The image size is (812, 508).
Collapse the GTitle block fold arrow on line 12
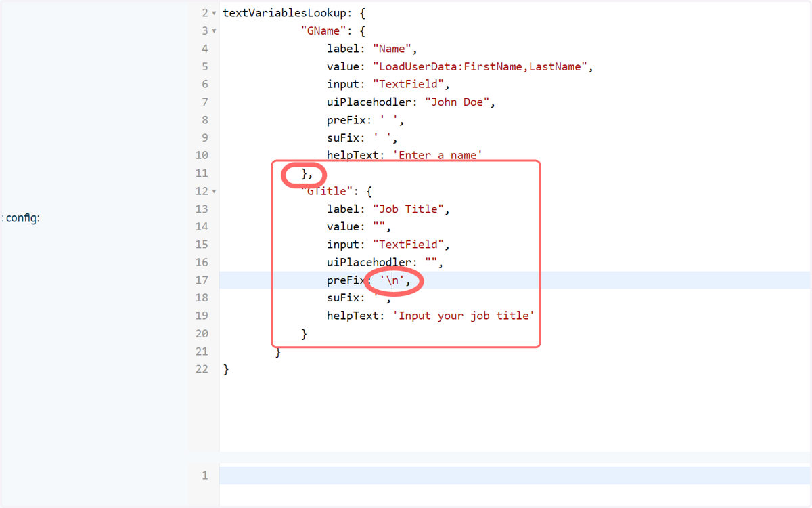(x=215, y=192)
